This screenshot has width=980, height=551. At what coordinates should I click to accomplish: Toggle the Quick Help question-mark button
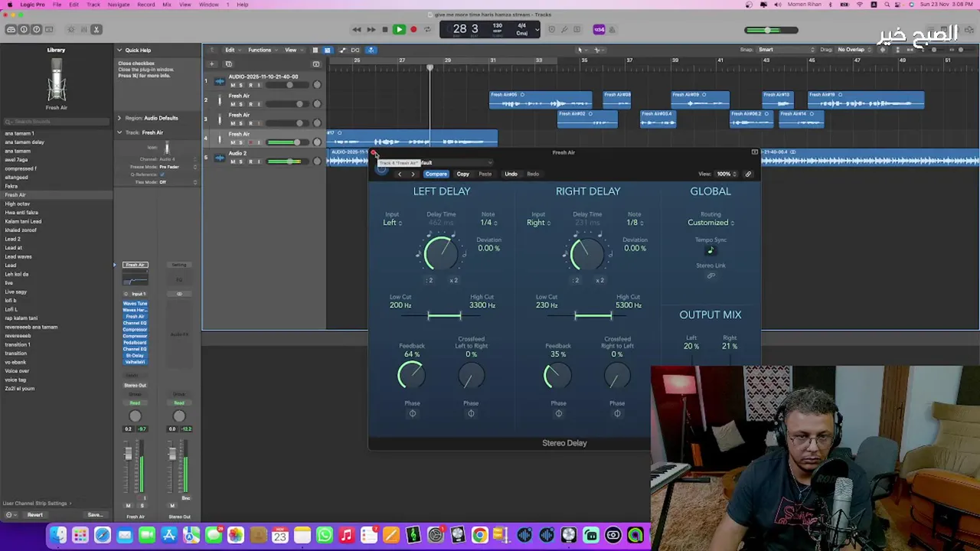(x=37, y=29)
